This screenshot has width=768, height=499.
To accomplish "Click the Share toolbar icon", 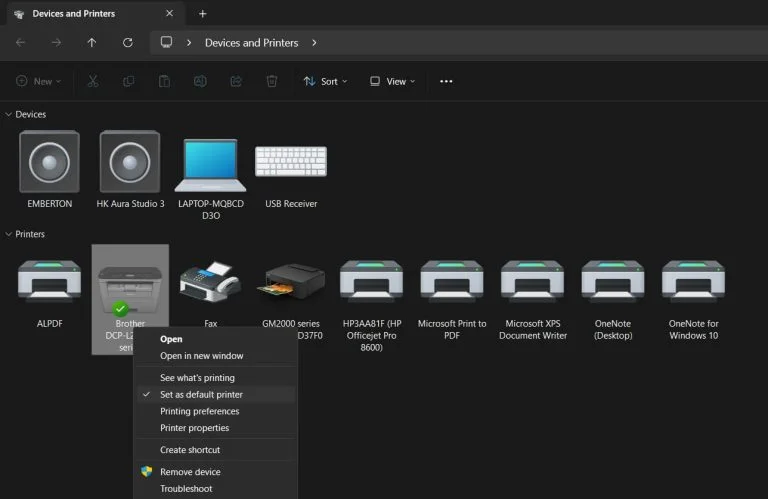I will point(236,81).
